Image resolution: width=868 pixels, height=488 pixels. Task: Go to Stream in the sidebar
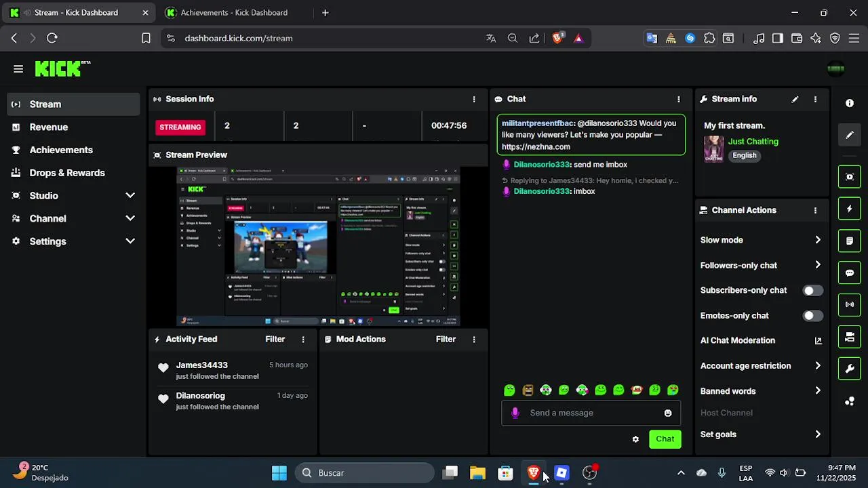(x=73, y=104)
